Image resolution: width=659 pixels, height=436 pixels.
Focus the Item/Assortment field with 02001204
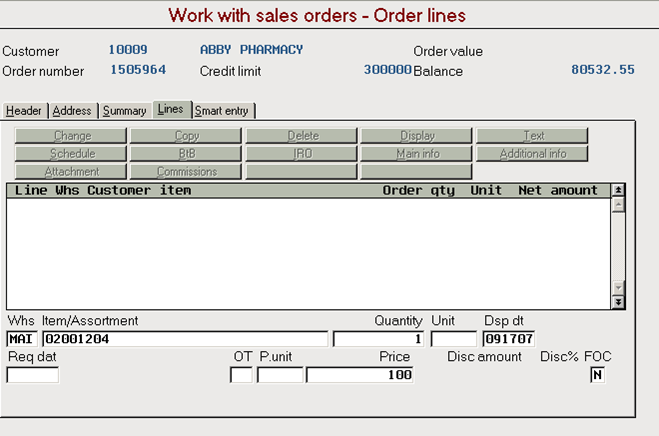tap(185, 339)
